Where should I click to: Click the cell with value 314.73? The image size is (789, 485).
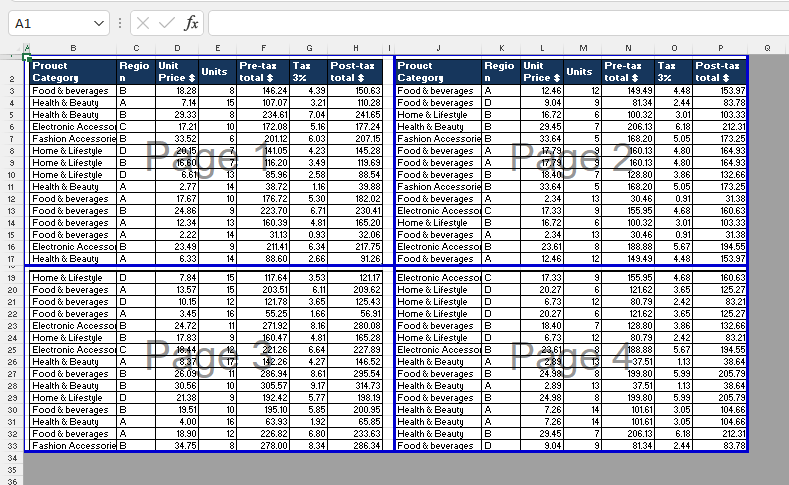(x=356, y=386)
